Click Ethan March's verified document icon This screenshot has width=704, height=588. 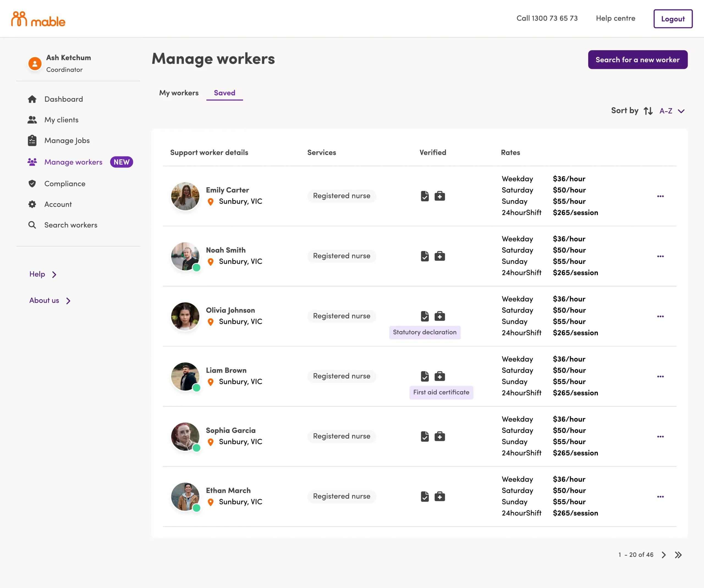425,496
